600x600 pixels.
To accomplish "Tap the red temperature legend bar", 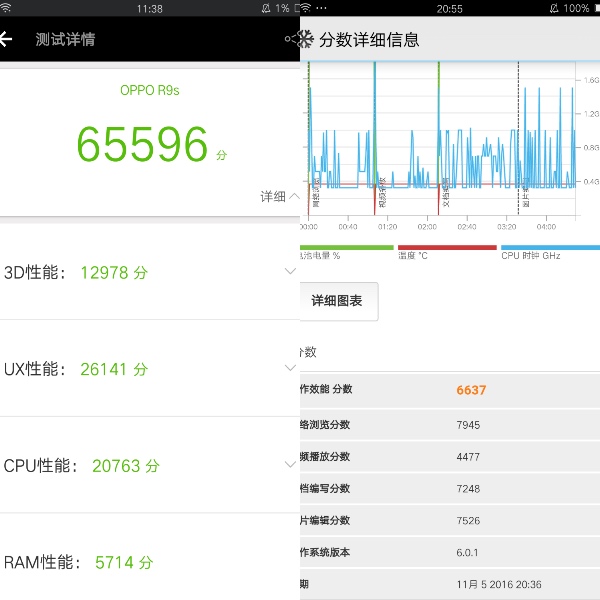I will pos(447,248).
